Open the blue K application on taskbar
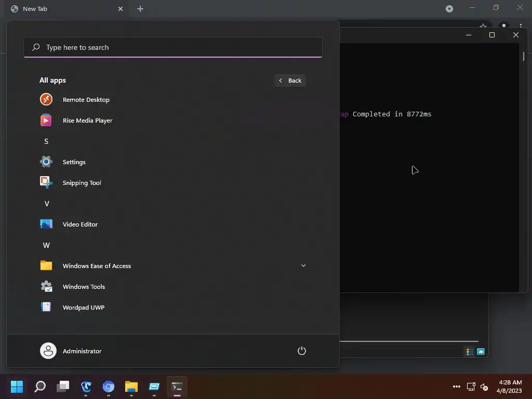532x399 pixels. click(86, 387)
